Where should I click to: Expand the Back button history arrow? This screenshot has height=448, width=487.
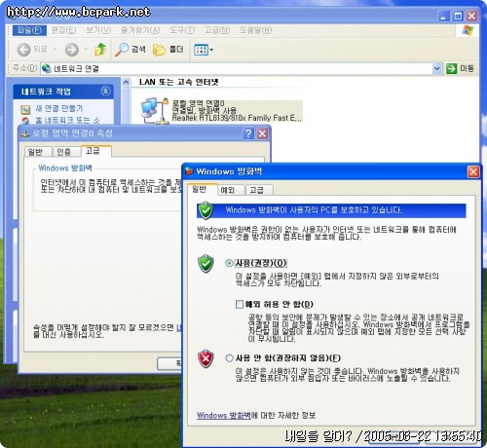(56, 50)
